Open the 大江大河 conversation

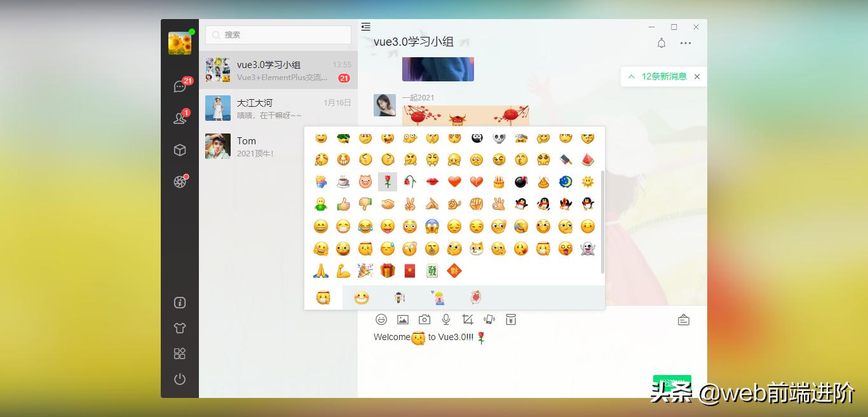[278, 108]
